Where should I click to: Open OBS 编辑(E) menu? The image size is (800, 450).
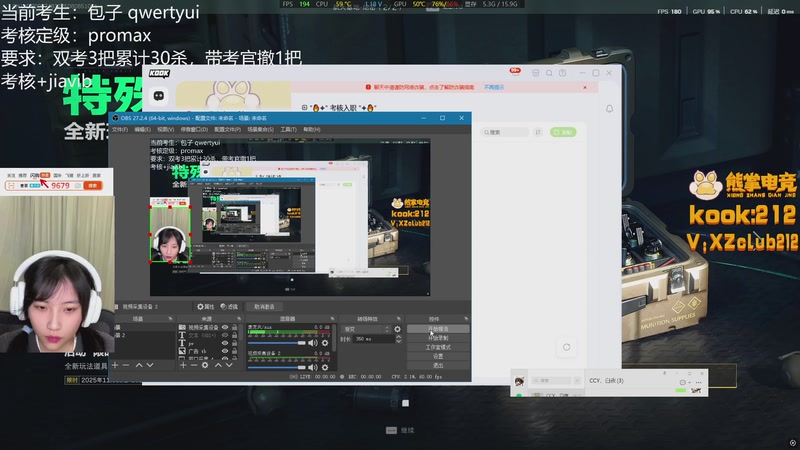pos(142,130)
